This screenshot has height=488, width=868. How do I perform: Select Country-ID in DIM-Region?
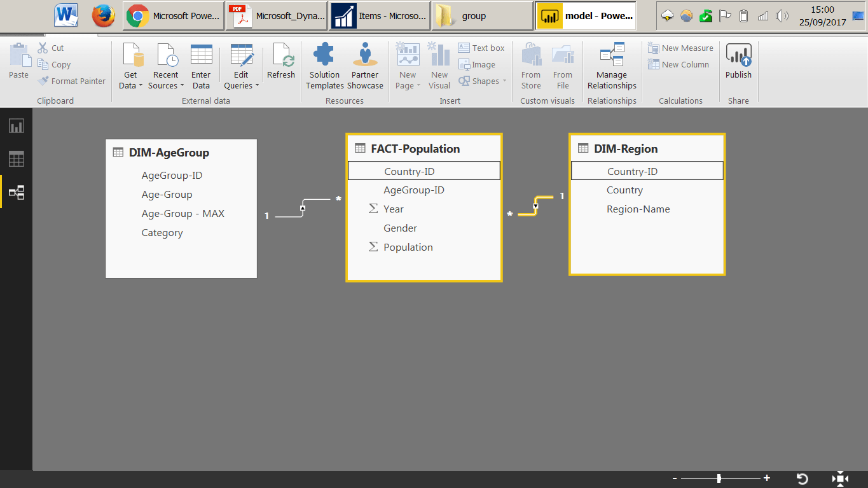coord(647,171)
